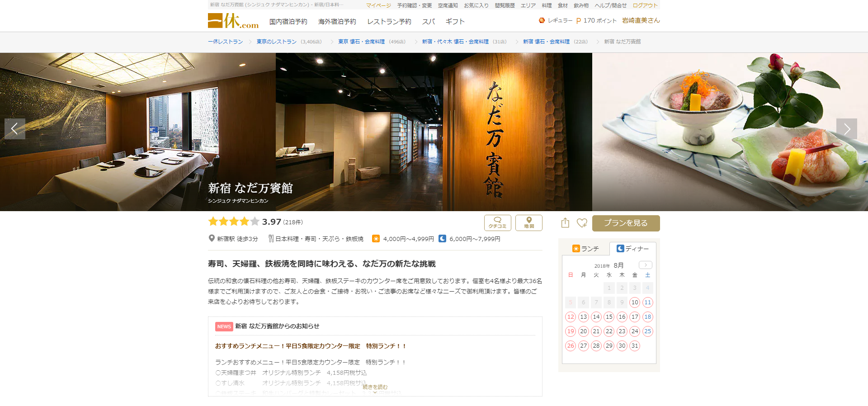Open レストラン予約 menu
Image resolution: width=868 pixels, height=406 pixels.
[x=389, y=22]
